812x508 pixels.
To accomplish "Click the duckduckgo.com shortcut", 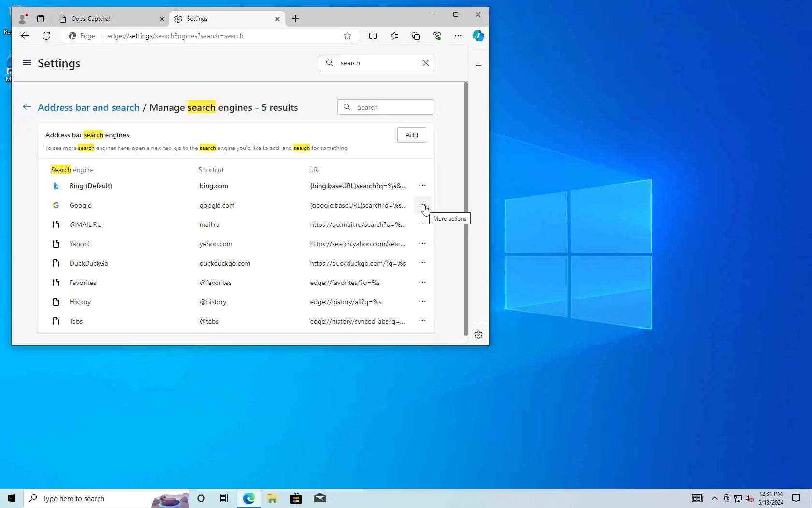I will pos(225,263).
